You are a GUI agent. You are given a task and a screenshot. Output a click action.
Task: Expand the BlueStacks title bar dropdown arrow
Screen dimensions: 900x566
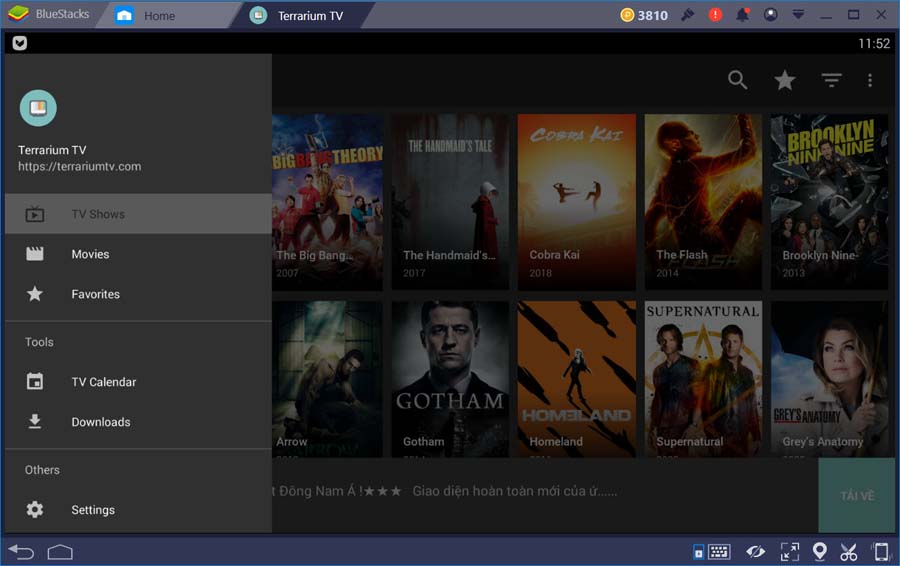point(798,15)
